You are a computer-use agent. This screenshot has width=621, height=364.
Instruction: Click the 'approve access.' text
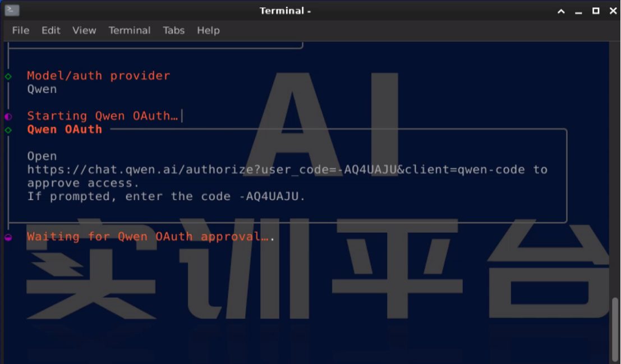point(83,183)
